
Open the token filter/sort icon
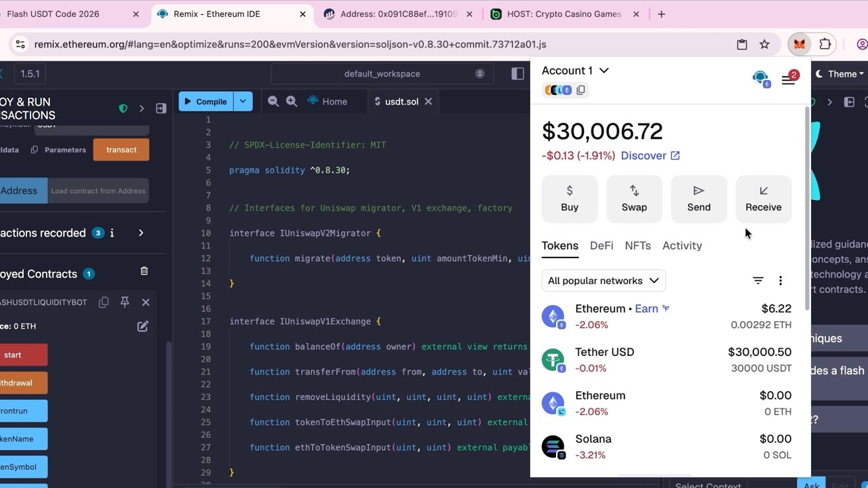pos(758,281)
